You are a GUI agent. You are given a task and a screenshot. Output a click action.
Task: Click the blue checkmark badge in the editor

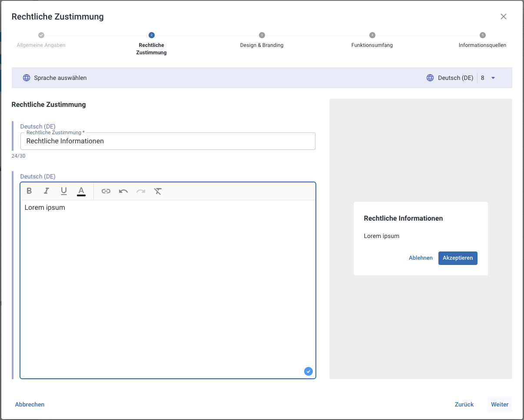click(x=308, y=371)
